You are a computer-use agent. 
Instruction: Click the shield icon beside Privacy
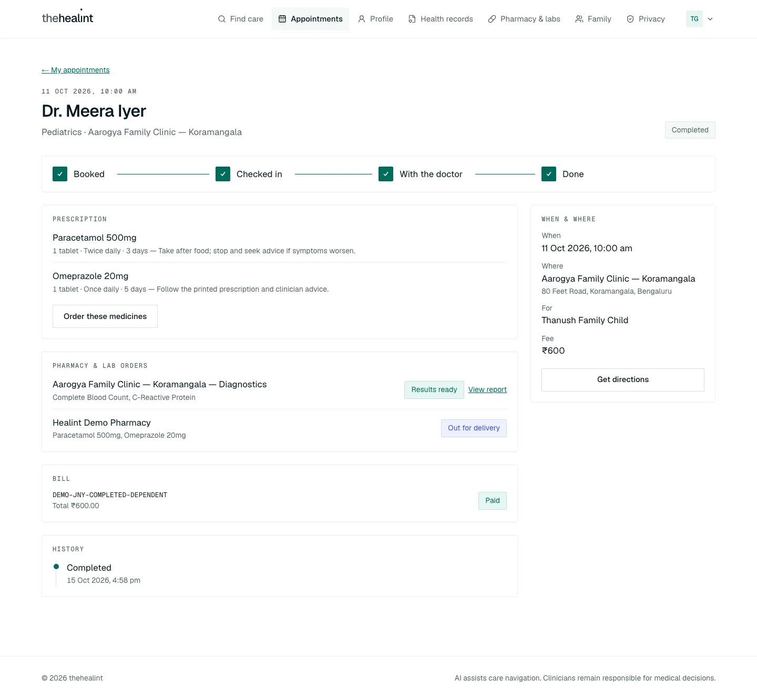pos(630,19)
